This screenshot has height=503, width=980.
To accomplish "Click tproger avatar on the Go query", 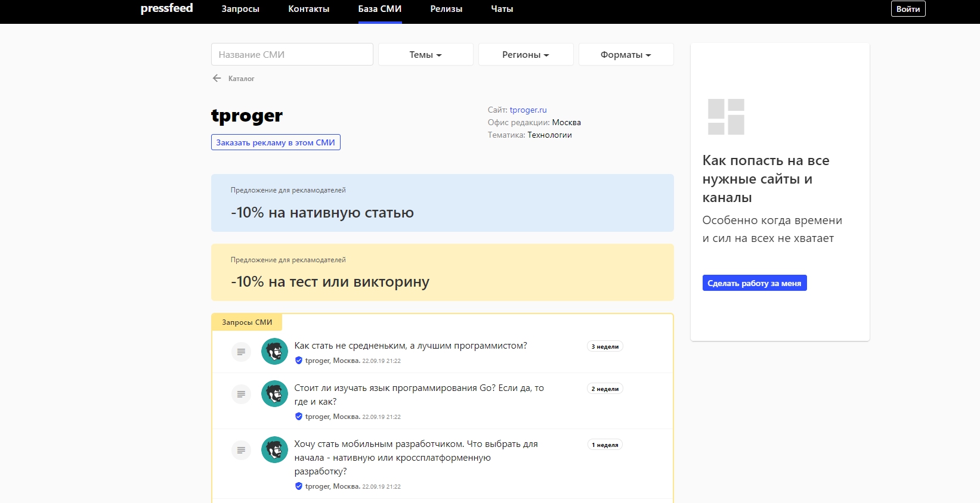I will pyautogui.click(x=274, y=394).
